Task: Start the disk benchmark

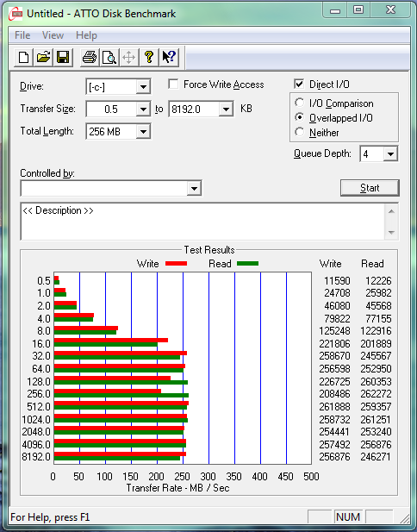Action: 370,188
